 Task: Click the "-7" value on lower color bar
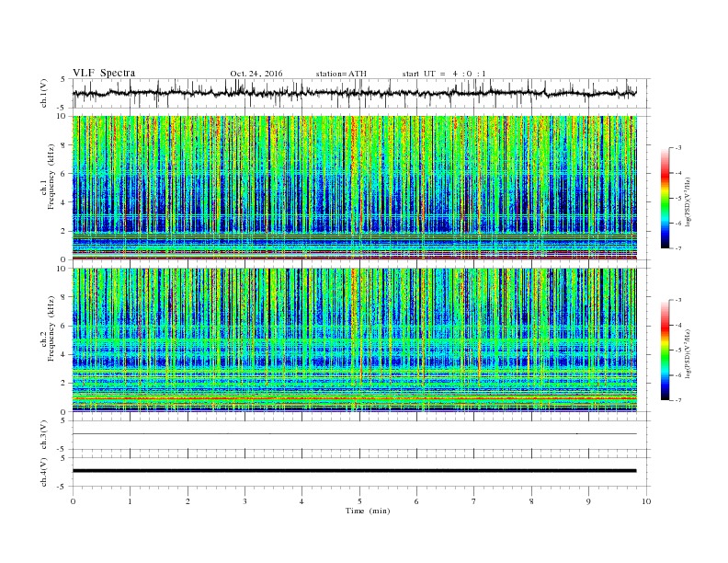677,400
